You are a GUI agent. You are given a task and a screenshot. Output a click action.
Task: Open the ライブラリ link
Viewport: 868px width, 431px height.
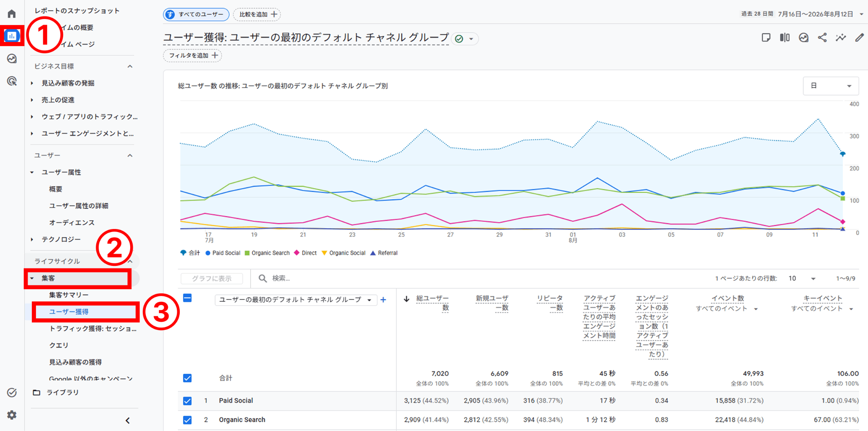[63, 392]
